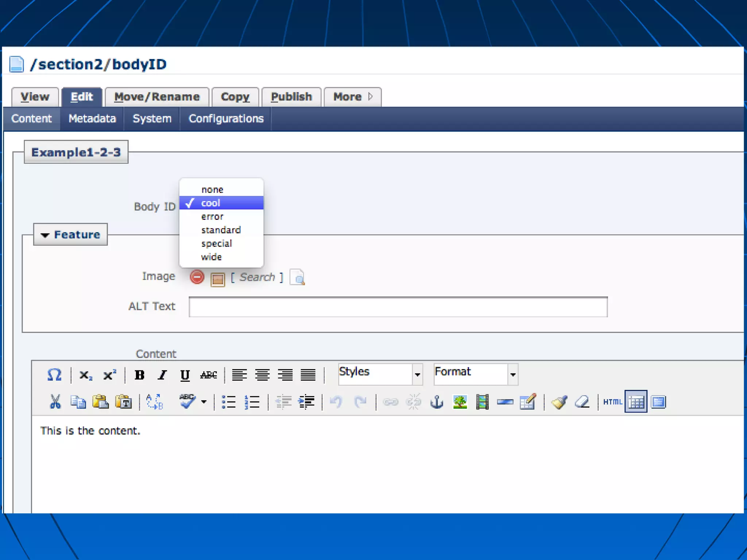
Task: Insert a table
Action: 636,401
